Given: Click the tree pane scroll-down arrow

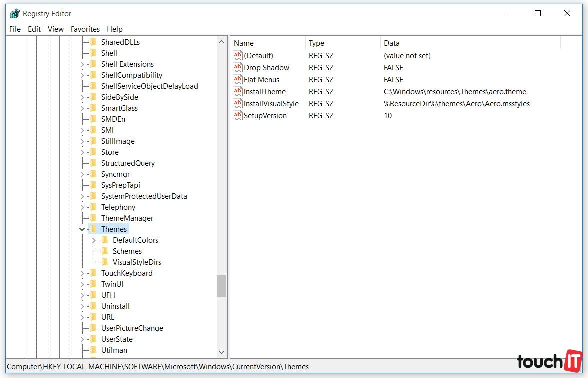Looking at the screenshot, I should tap(222, 353).
